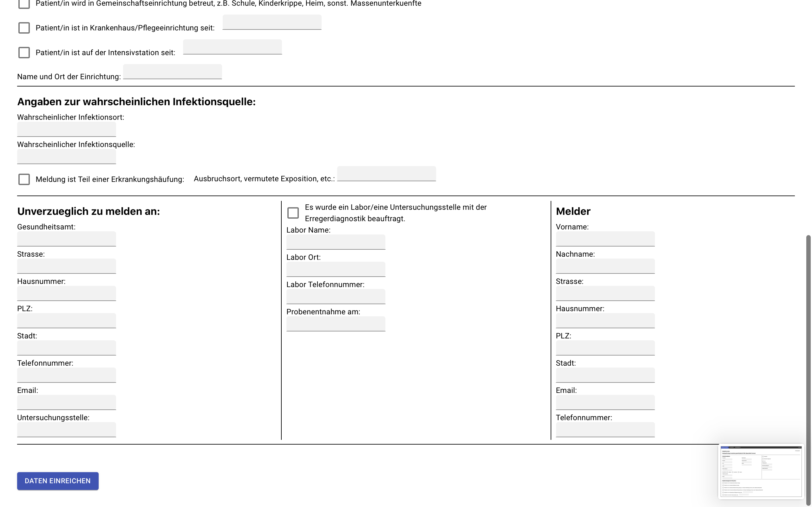Click the Melder Email input field
Image resolution: width=812 pixels, height=507 pixels.
tap(605, 402)
